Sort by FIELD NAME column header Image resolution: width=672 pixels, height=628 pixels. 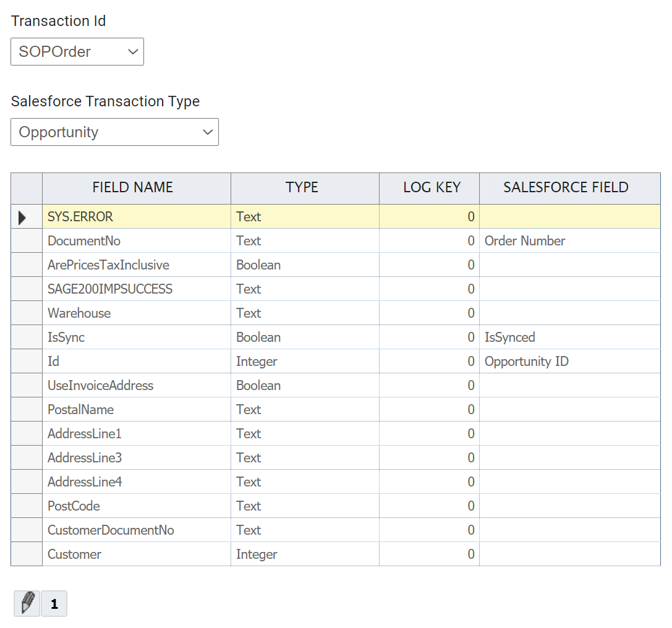point(133,188)
